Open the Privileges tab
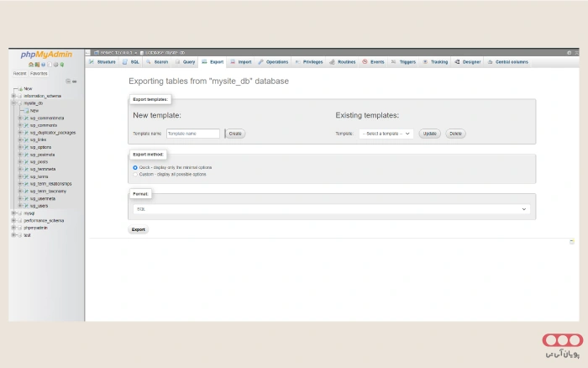588x368 pixels. pos(309,62)
